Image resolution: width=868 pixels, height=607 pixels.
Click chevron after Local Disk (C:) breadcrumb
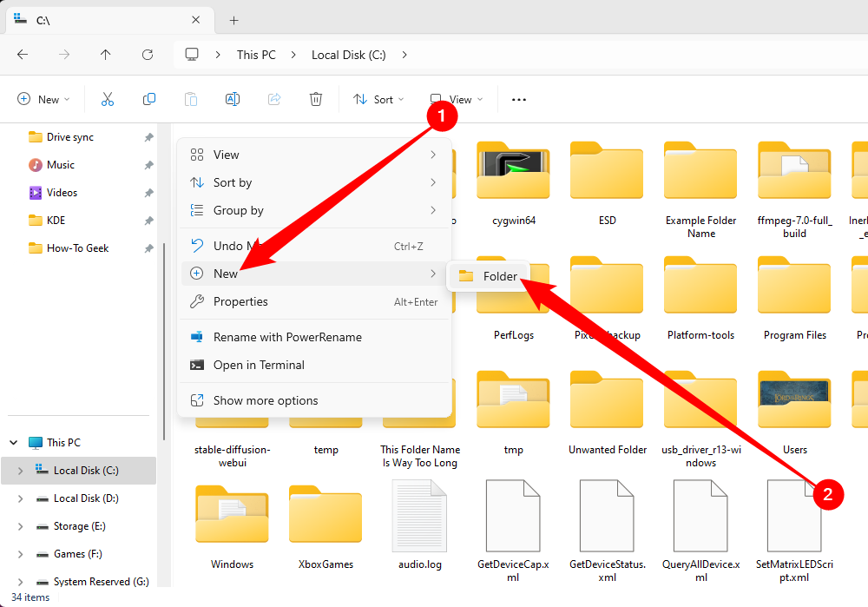[x=404, y=55]
